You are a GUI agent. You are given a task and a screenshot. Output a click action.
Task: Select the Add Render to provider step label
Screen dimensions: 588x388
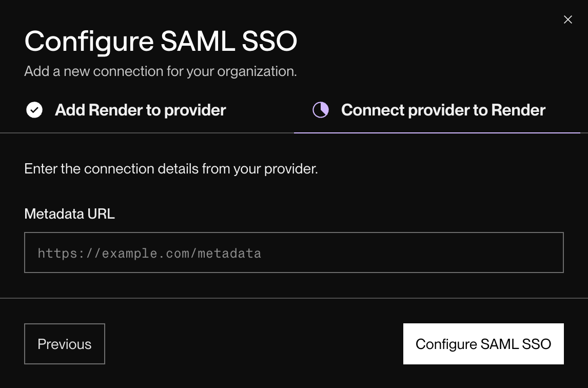pos(140,110)
